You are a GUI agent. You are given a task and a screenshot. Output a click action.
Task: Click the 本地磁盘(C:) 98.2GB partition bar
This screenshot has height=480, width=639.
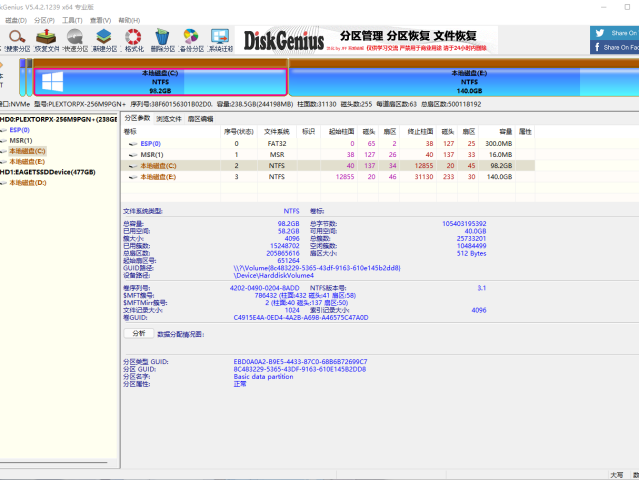[x=161, y=82]
